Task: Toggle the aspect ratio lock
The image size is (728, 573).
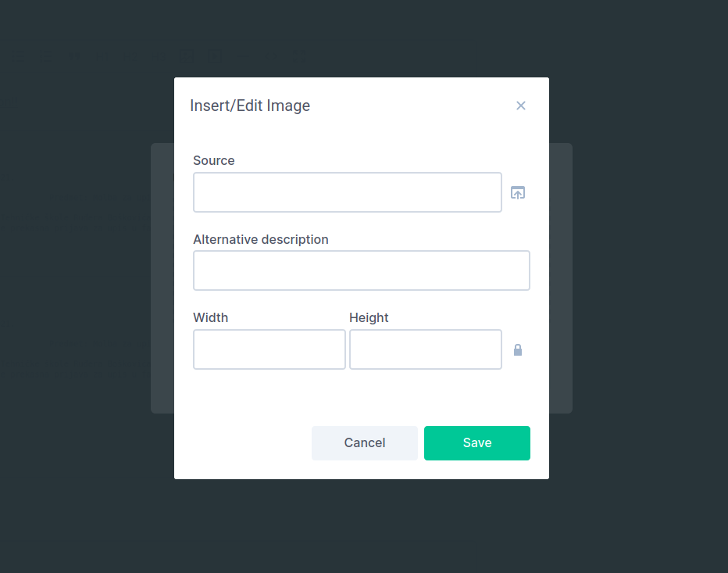Action: tap(518, 349)
